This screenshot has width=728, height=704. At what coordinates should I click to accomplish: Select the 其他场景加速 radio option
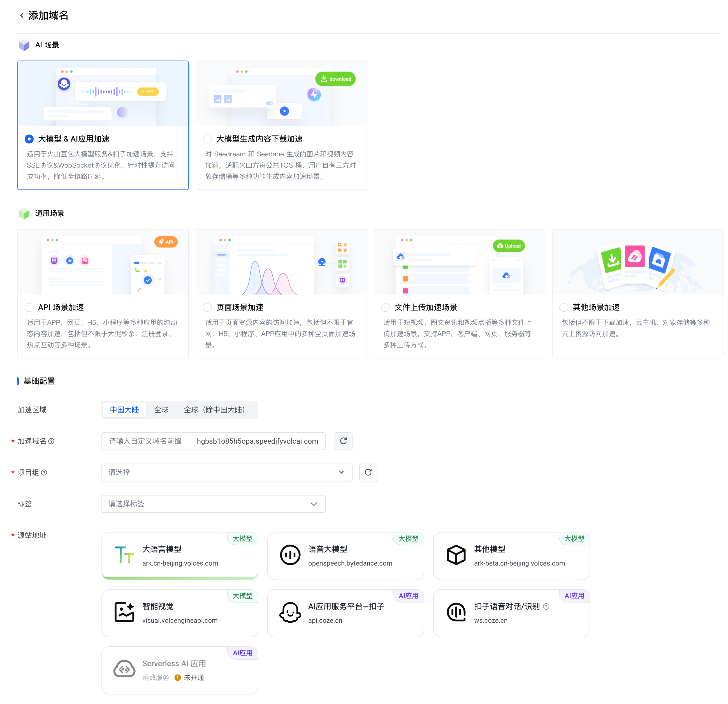(564, 307)
